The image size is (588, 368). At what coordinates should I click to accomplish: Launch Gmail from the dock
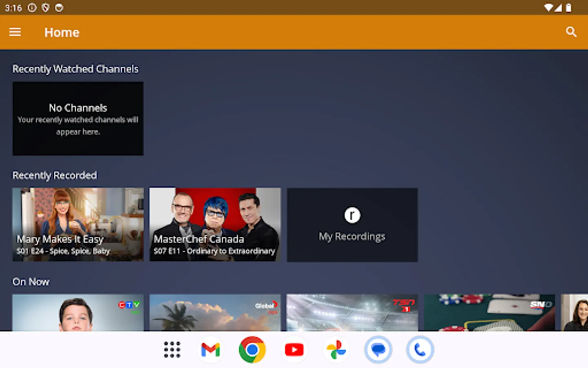210,350
